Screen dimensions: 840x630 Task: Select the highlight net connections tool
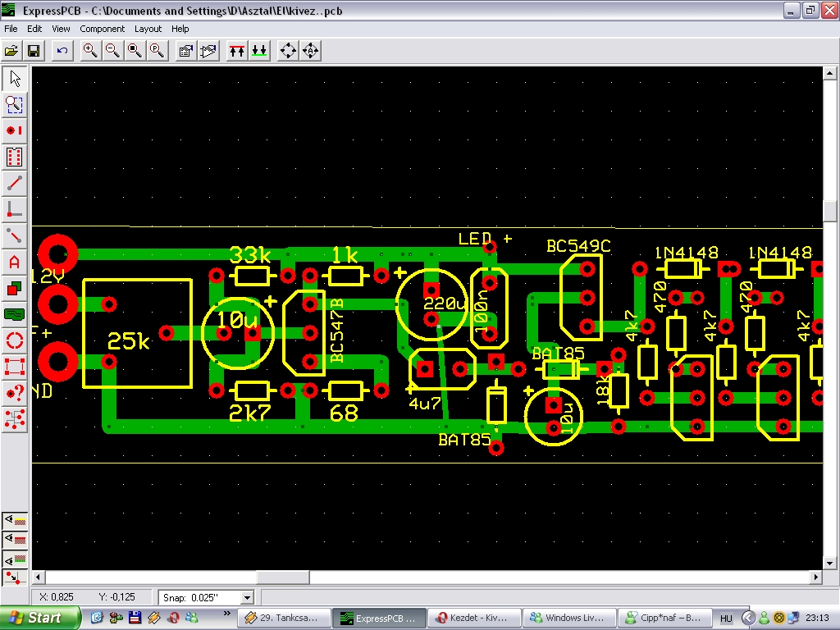coord(15,419)
